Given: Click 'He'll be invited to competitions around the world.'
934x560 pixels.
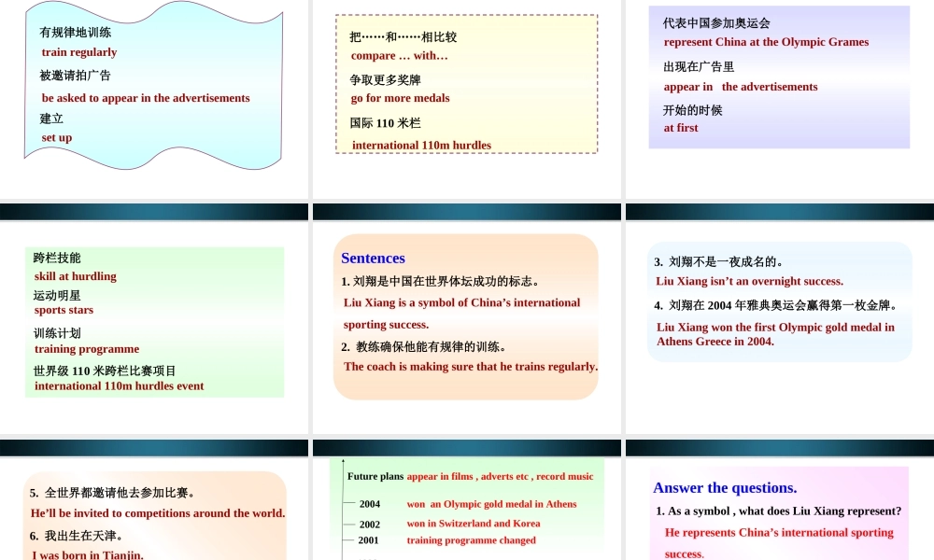Looking at the screenshot, I should (x=158, y=513).
